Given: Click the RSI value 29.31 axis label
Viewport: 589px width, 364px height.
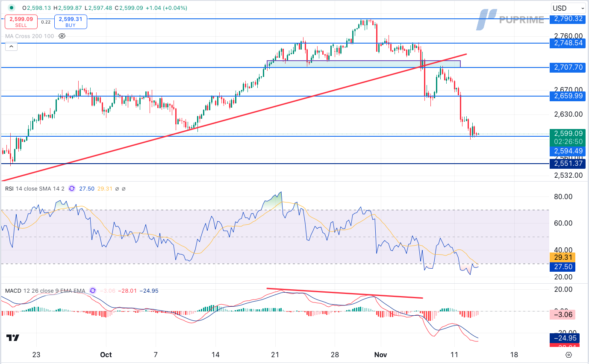Looking at the screenshot, I should point(563,258).
